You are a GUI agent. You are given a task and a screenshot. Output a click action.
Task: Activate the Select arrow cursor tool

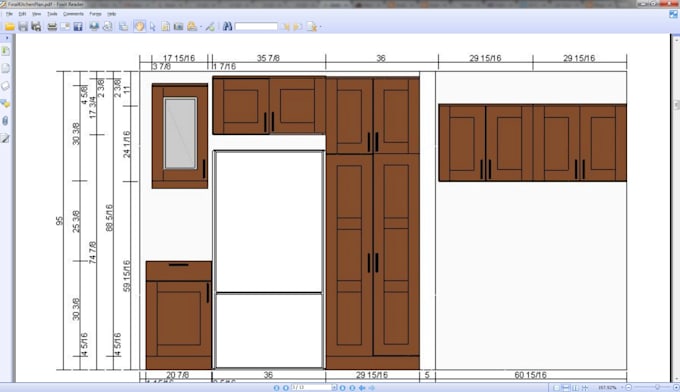pyautogui.click(x=153, y=27)
